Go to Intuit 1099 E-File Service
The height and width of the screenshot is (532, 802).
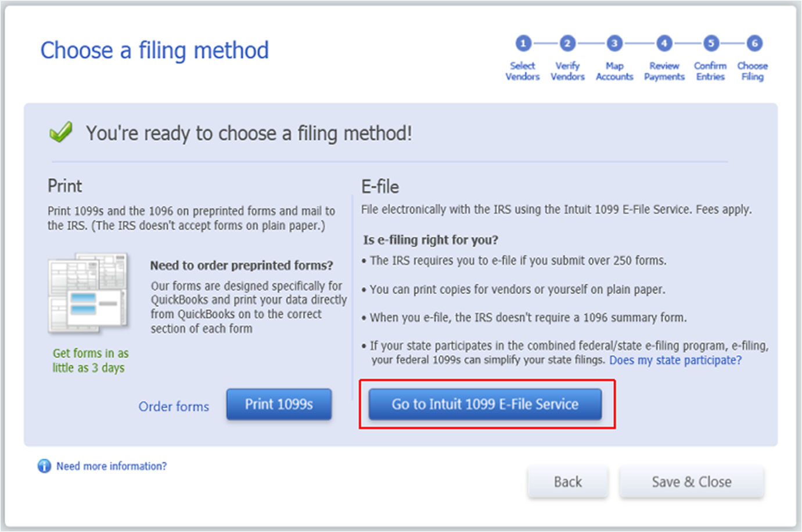click(485, 404)
